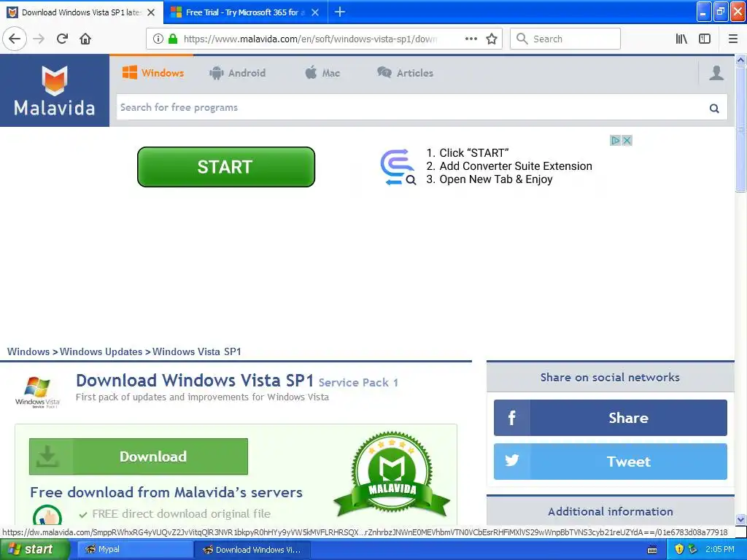Image resolution: width=747 pixels, height=560 pixels.
Task: Open the AdChoices info icon
Action: point(615,141)
